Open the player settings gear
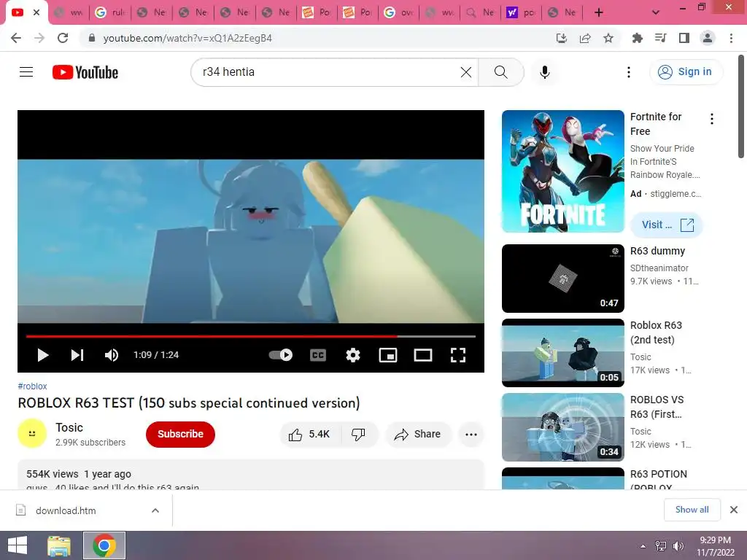 coord(353,355)
